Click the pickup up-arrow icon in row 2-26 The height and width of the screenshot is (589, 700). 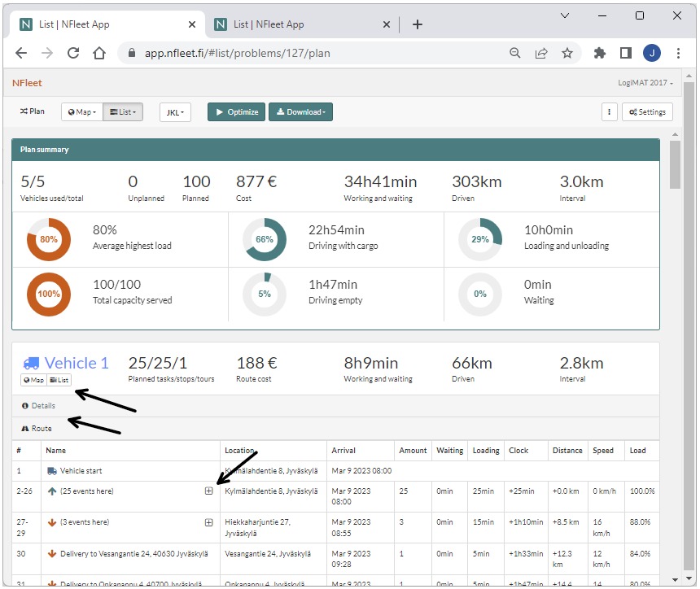click(52, 491)
